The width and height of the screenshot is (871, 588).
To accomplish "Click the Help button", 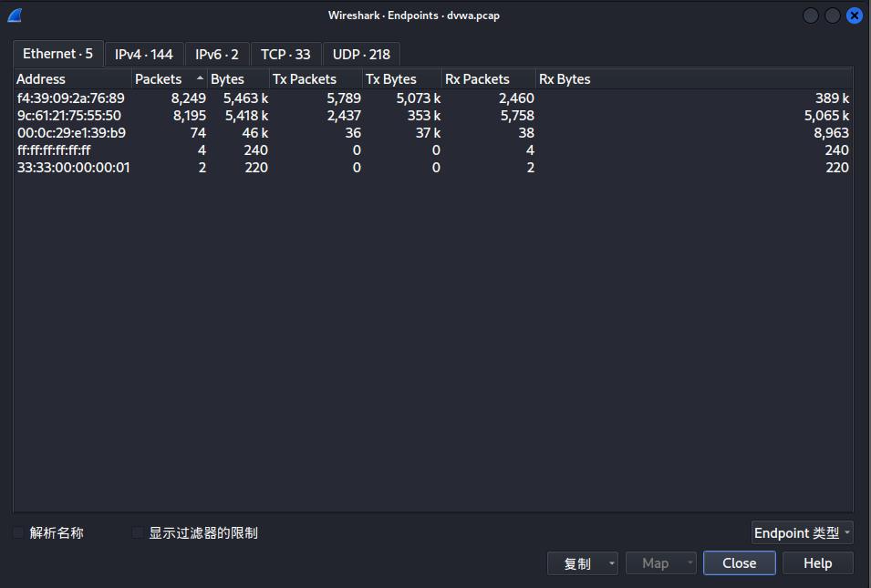I will (x=818, y=563).
